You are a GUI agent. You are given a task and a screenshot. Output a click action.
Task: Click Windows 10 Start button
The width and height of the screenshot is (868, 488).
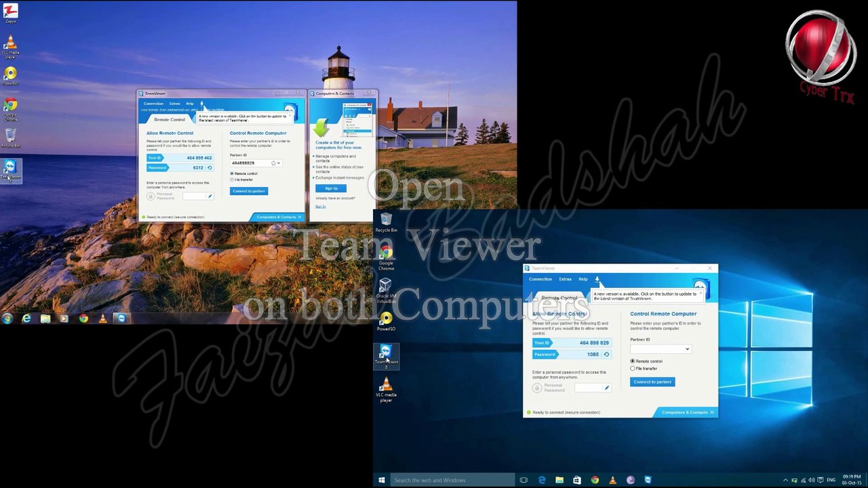click(382, 480)
